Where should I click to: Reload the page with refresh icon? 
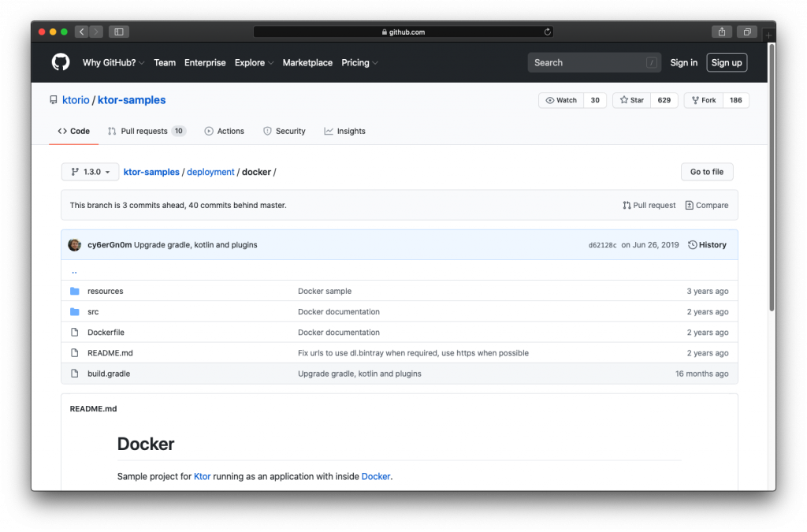click(548, 32)
